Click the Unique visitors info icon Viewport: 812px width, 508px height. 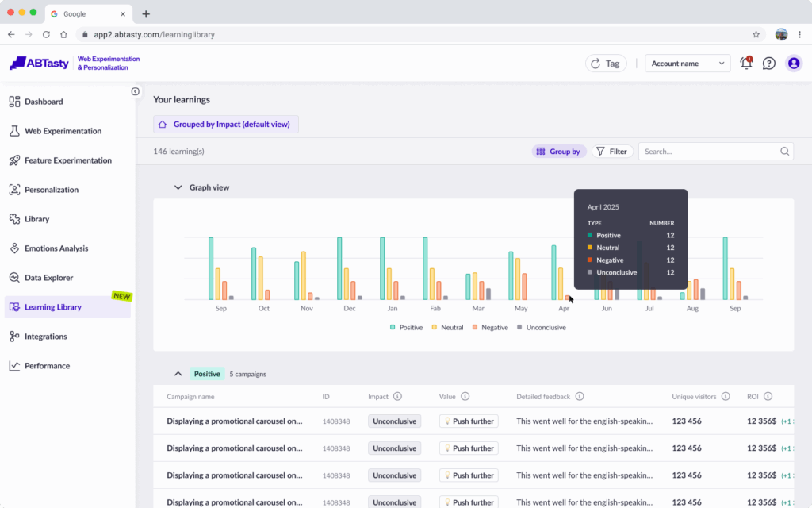(x=726, y=396)
